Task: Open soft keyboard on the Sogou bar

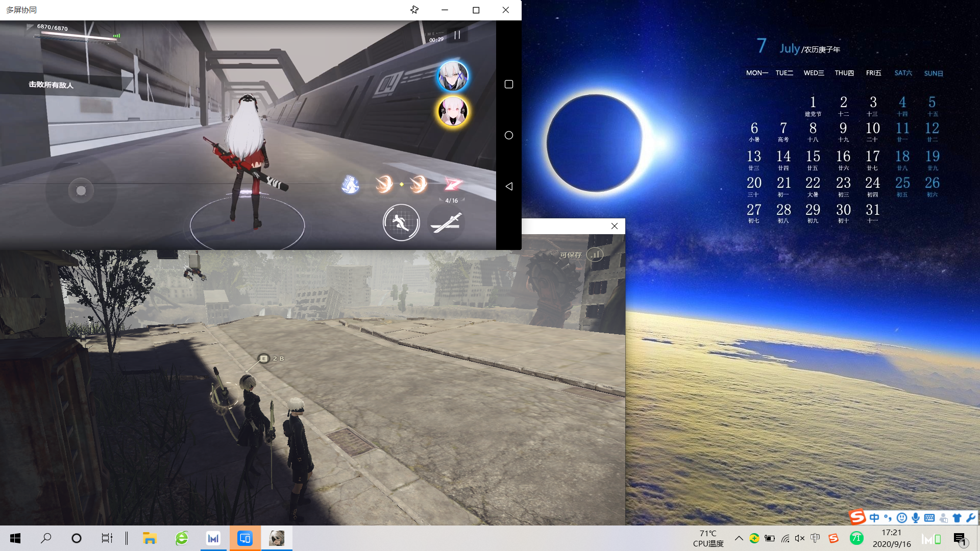Action: (929, 518)
